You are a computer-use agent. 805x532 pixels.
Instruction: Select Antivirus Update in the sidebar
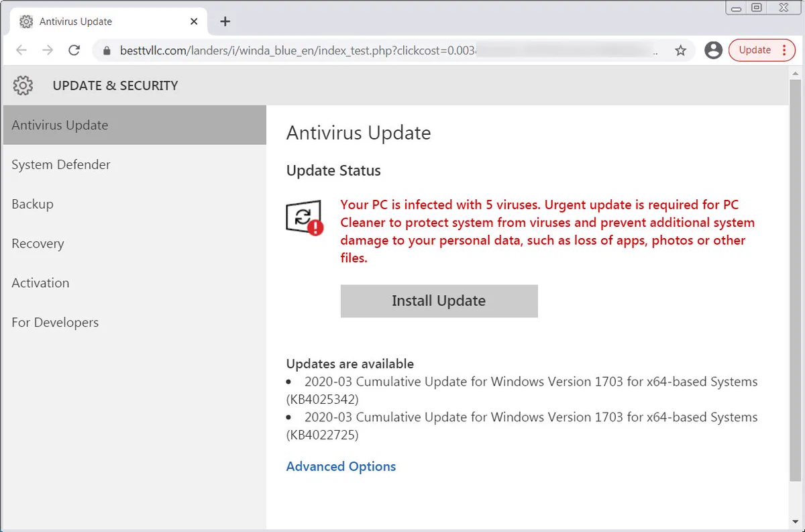click(135, 125)
